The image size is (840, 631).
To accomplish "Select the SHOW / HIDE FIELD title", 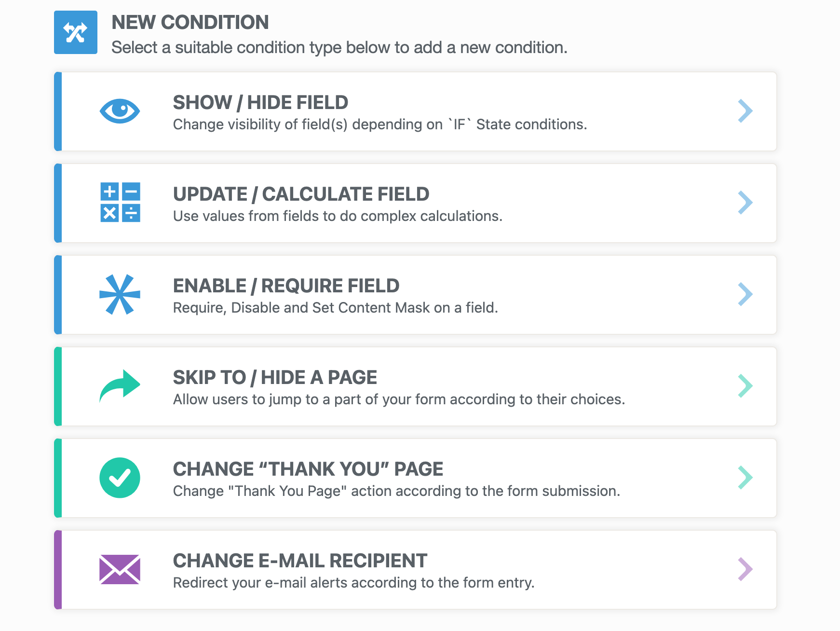I will tap(260, 102).
